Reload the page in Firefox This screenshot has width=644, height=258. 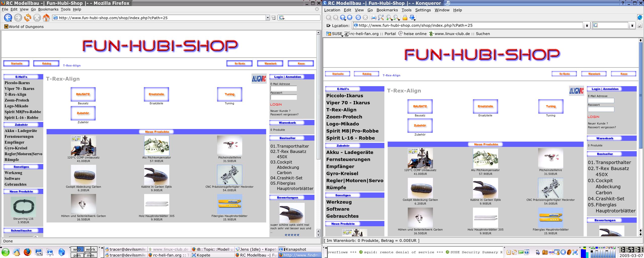click(27, 18)
